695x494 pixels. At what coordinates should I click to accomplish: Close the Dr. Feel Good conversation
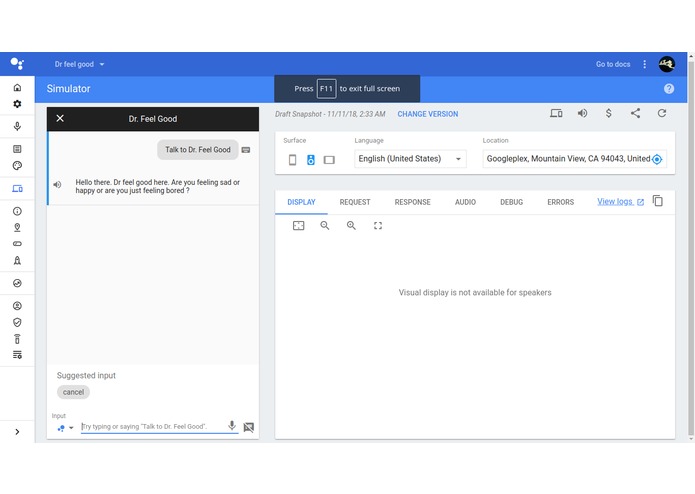tap(60, 118)
